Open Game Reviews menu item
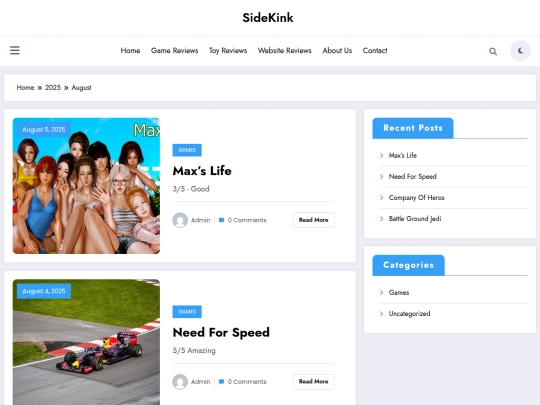This screenshot has height=405, width=540. [174, 51]
